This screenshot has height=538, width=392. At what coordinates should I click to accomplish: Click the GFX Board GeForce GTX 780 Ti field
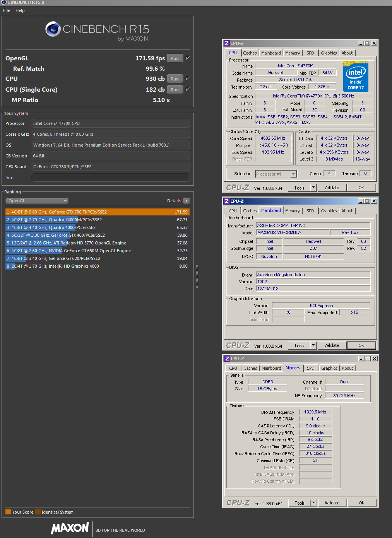(x=110, y=167)
